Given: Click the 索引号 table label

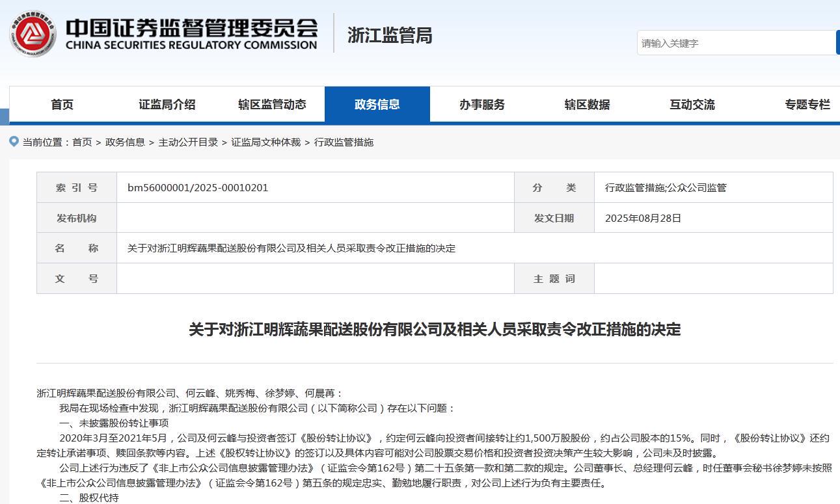Looking at the screenshot, I should click(x=77, y=187).
